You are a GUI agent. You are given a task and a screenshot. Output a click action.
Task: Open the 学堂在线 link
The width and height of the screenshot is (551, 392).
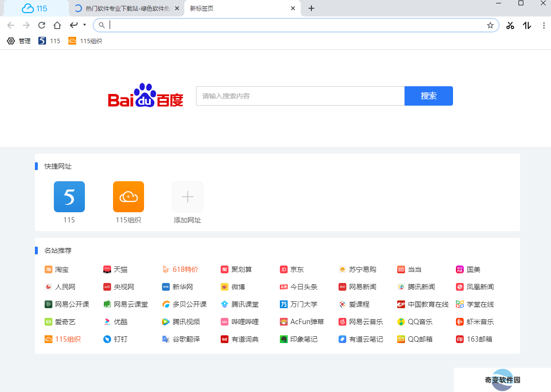475,304
